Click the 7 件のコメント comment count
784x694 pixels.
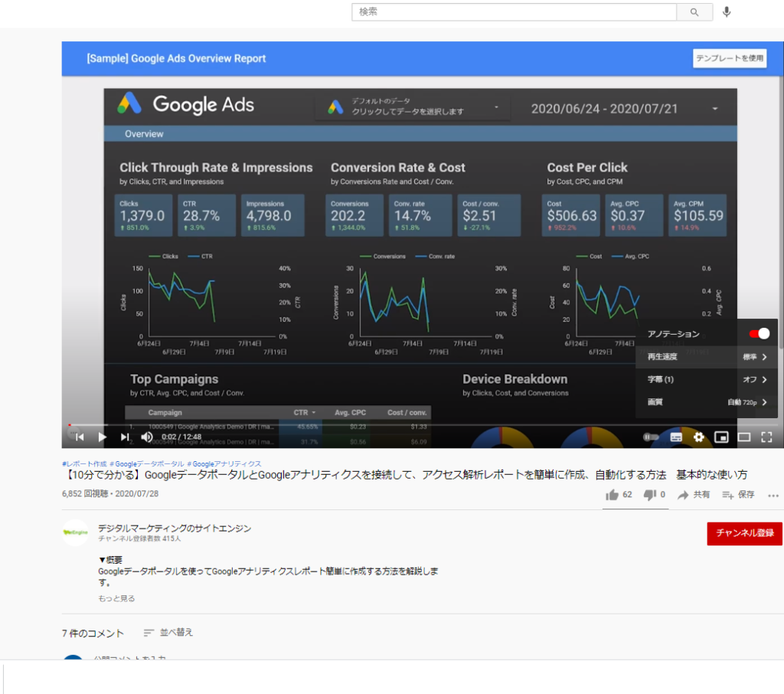click(93, 633)
